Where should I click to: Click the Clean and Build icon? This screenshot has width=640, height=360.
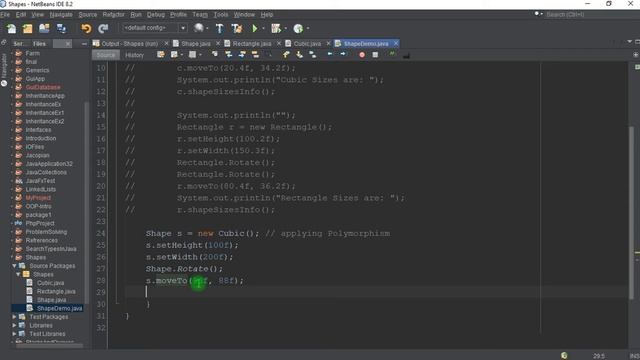tap(237, 28)
